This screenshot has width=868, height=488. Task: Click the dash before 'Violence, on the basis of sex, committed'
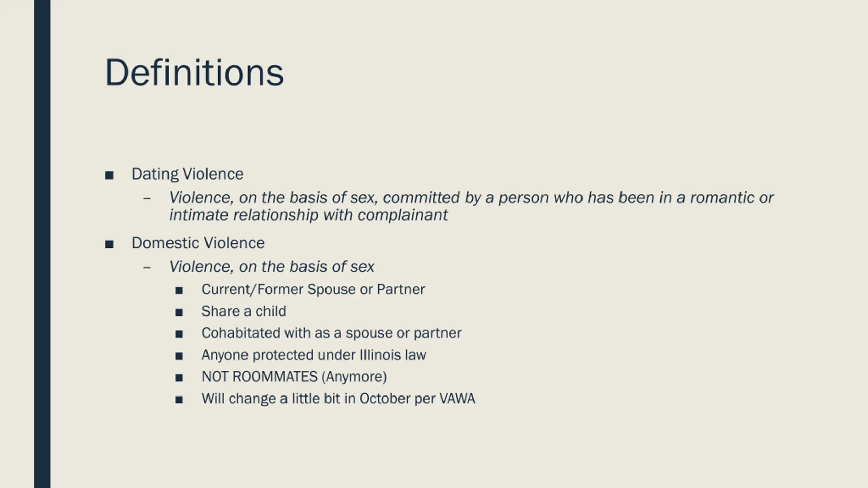pyautogui.click(x=147, y=199)
